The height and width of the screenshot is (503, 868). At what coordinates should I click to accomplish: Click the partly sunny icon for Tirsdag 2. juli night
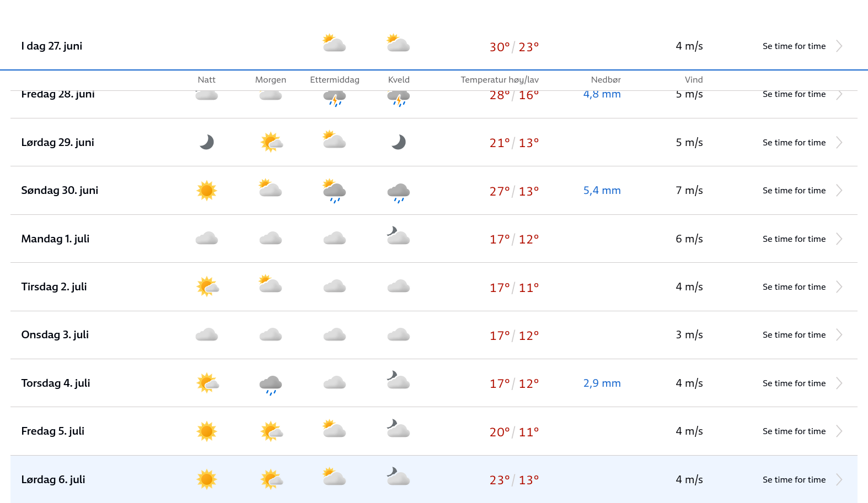[x=208, y=287]
